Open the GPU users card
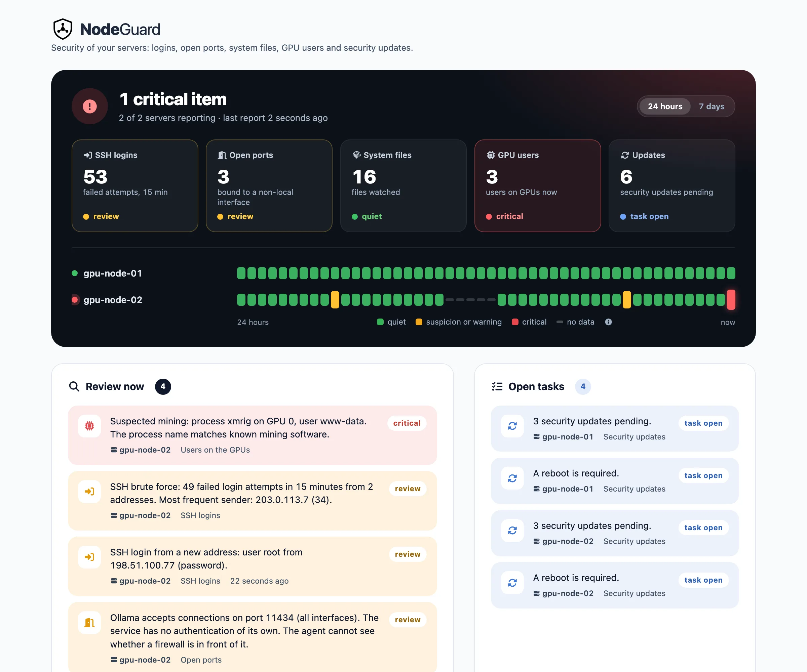The height and width of the screenshot is (672, 807). (538, 186)
